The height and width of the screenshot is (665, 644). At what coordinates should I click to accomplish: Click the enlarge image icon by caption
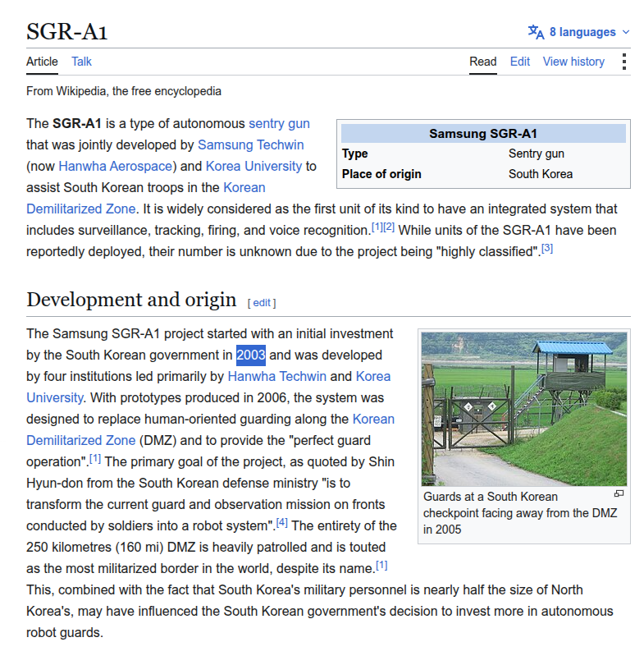(x=619, y=493)
